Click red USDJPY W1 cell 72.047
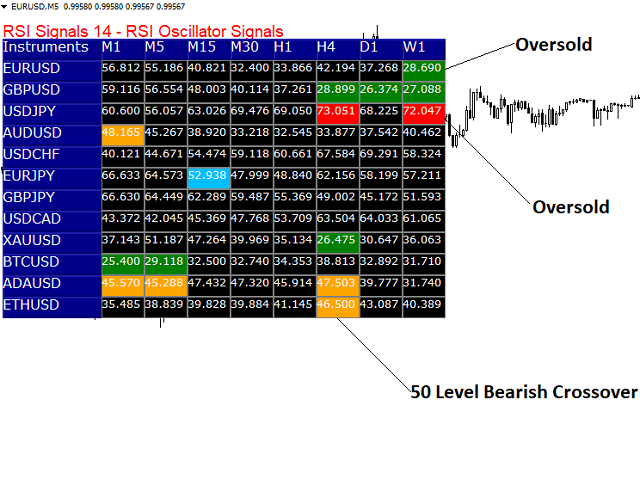The width and height of the screenshot is (640, 480). 422,111
